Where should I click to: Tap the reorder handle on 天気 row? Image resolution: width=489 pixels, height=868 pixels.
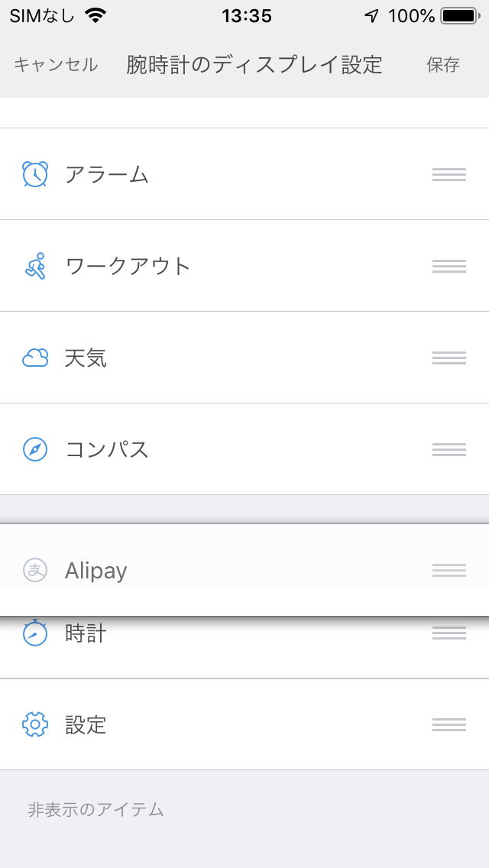click(x=449, y=358)
